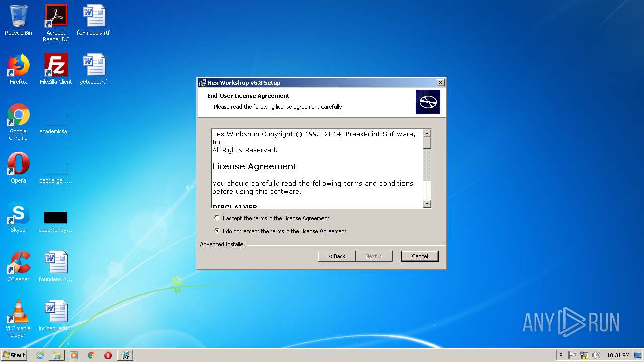
Task: Show hidden tray icons arrow
Action: [x=561, y=355]
